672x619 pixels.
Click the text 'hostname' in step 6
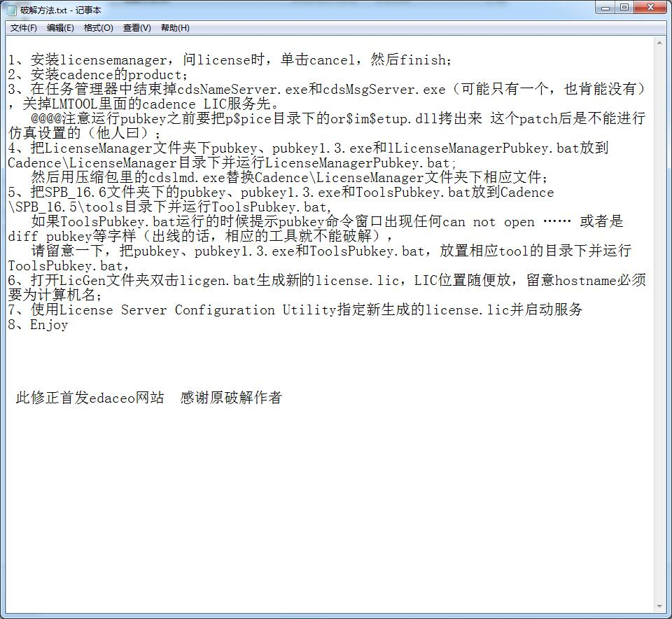point(585,280)
